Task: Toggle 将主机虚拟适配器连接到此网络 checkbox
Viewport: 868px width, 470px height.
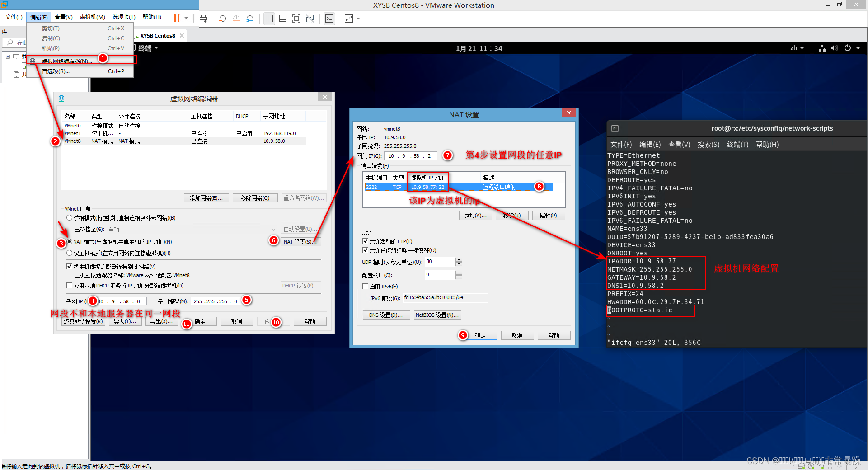Action: click(x=70, y=267)
